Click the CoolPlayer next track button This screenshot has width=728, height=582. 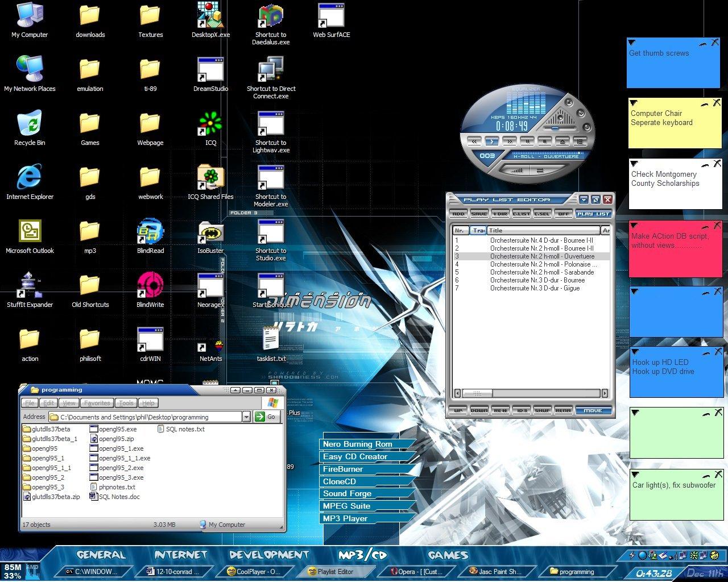(x=510, y=142)
